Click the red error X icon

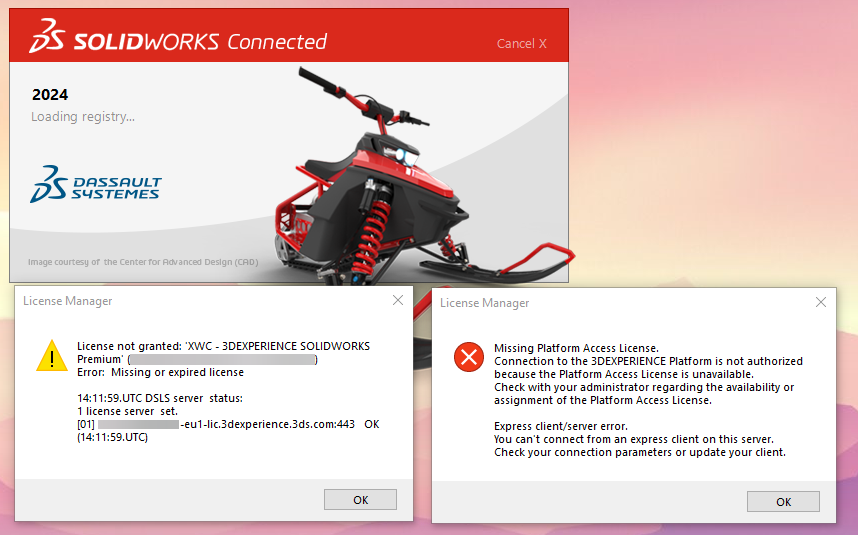tap(469, 357)
